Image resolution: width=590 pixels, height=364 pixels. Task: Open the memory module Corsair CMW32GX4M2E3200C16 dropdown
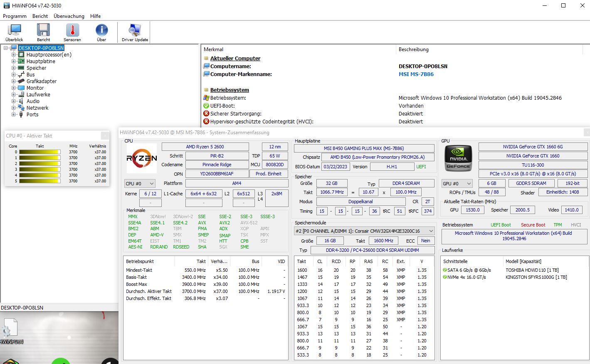tap(364, 231)
